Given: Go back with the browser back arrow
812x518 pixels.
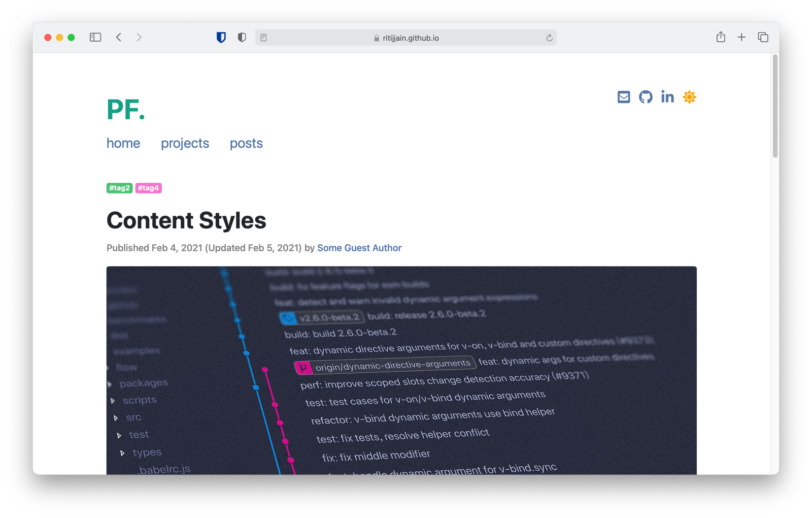Looking at the screenshot, I should coord(119,37).
